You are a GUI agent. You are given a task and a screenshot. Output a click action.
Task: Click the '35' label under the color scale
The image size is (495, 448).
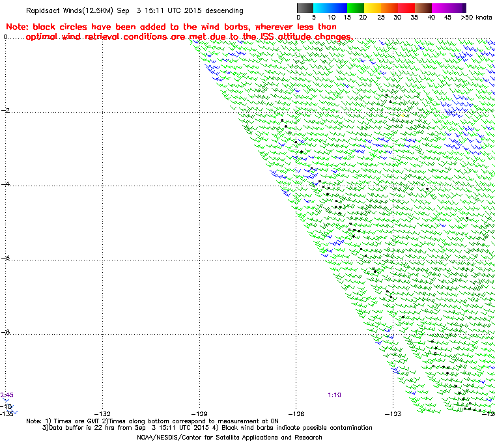tap(414, 18)
